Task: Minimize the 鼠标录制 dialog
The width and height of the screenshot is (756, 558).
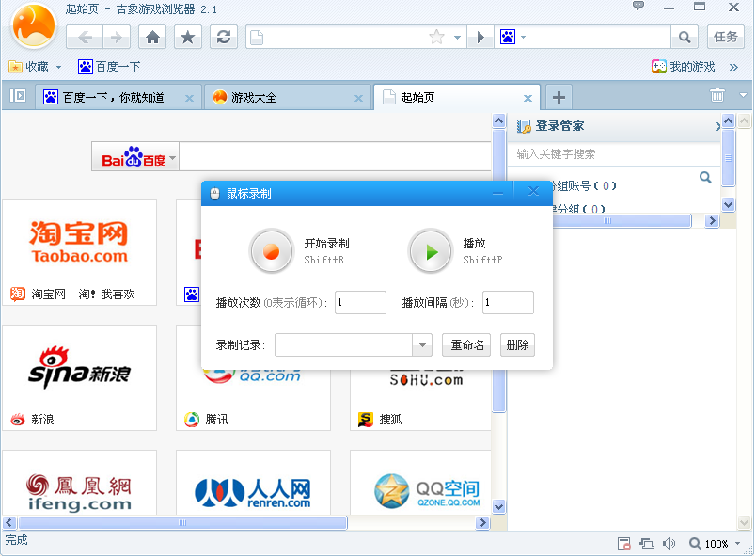Action: click(498, 193)
